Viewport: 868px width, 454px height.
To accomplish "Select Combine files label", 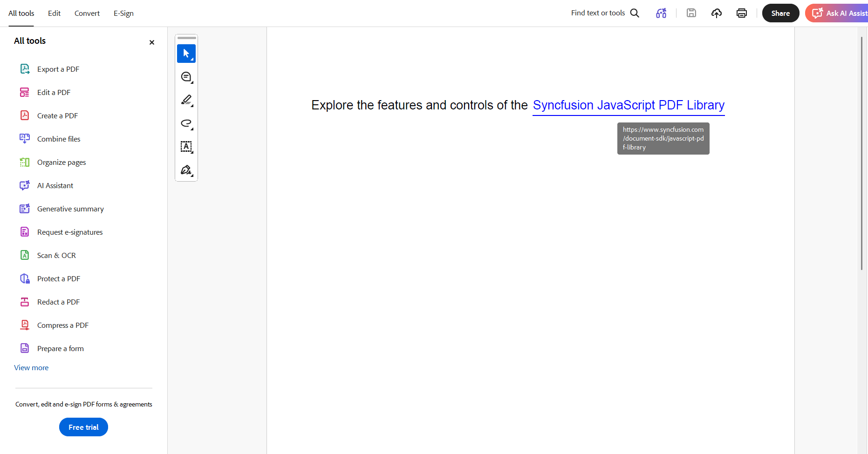I will point(59,139).
